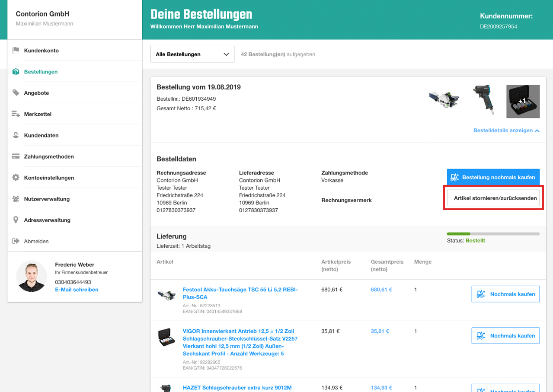This screenshot has width=553, height=392.
Task: Open the Festool Akku-Tauchsäge TSC 55 product link
Action: pos(240,293)
